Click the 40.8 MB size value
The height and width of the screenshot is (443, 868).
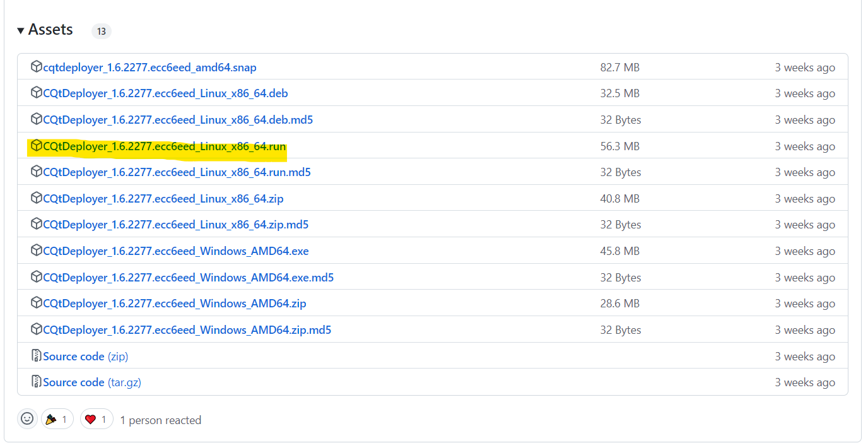[619, 199]
